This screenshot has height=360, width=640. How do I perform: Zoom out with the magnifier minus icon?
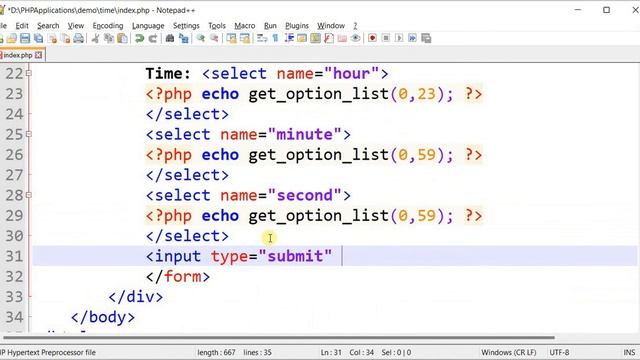[214, 38]
